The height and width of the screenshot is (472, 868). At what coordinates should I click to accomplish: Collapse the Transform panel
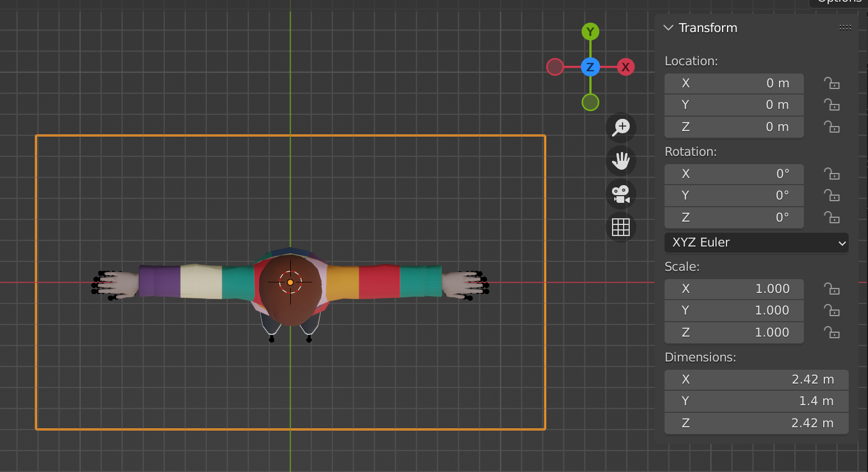point(668,28)
